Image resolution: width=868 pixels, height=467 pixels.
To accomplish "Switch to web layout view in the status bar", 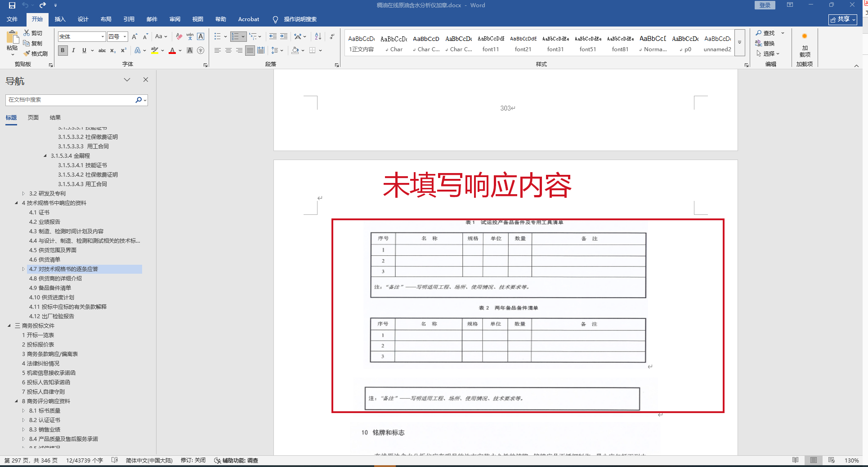I will 832,460.
